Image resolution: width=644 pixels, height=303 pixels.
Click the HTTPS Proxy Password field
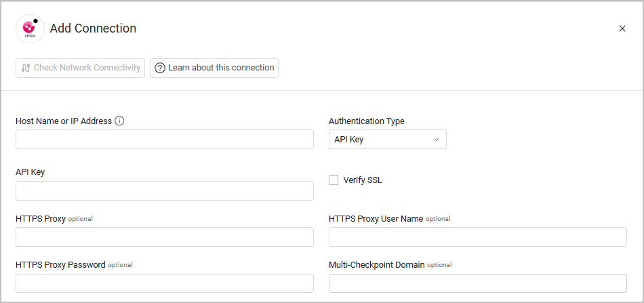click(x=165, y=283)
